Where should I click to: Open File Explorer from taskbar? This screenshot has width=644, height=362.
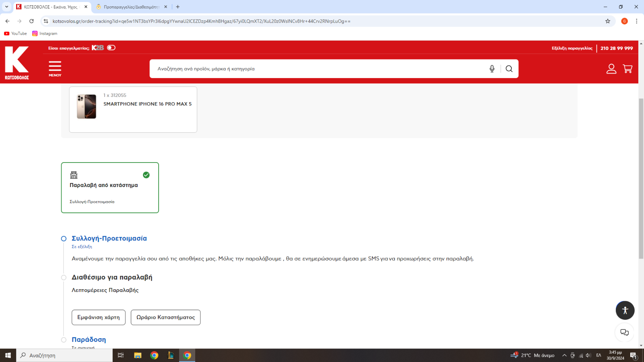(138, 355)
